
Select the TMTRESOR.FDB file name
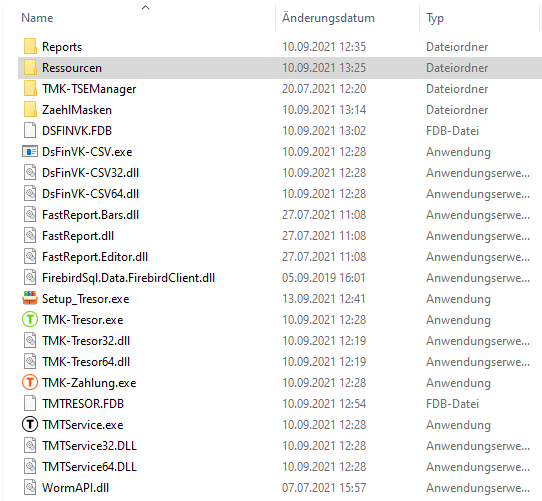[x=83, y=403]
